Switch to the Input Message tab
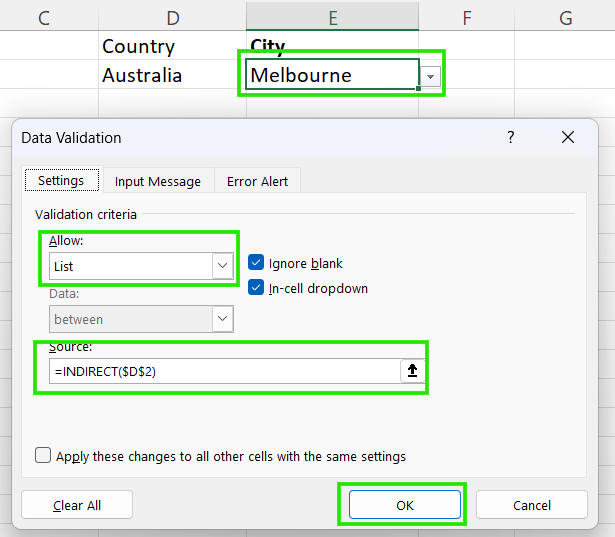 [158, 181]
